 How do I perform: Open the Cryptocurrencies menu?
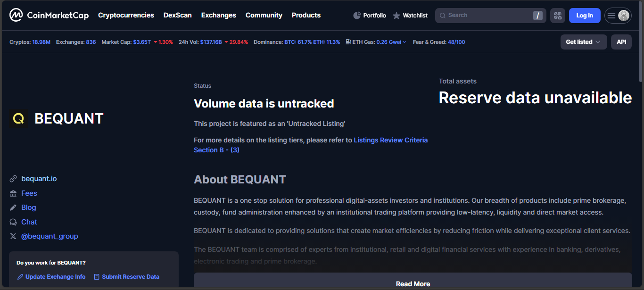126,15
